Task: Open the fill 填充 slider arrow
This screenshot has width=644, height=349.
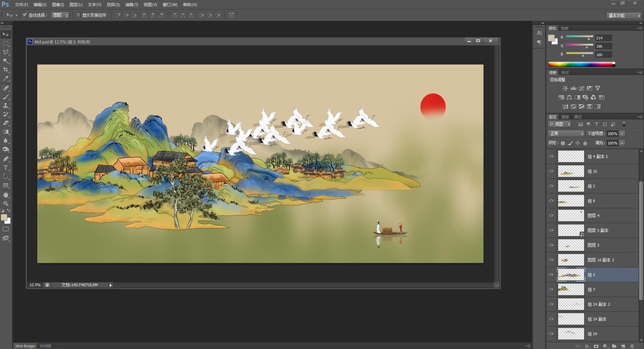Action: [622, 143]
